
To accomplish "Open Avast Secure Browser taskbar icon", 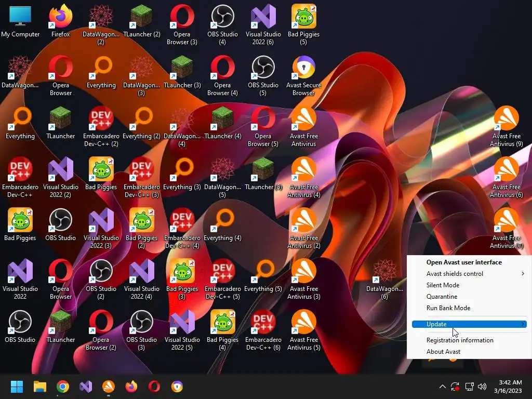I will pos(177,387).
